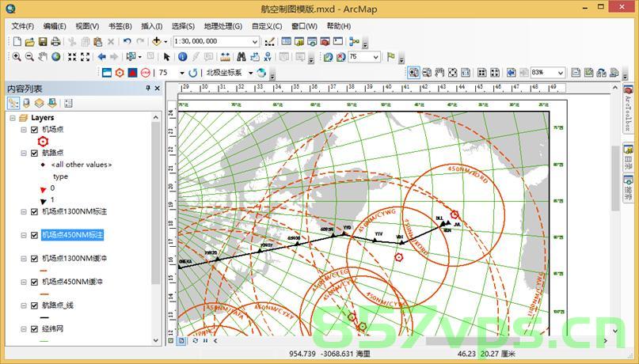Undo the last action
639x364 pixels.
[127, 41]
